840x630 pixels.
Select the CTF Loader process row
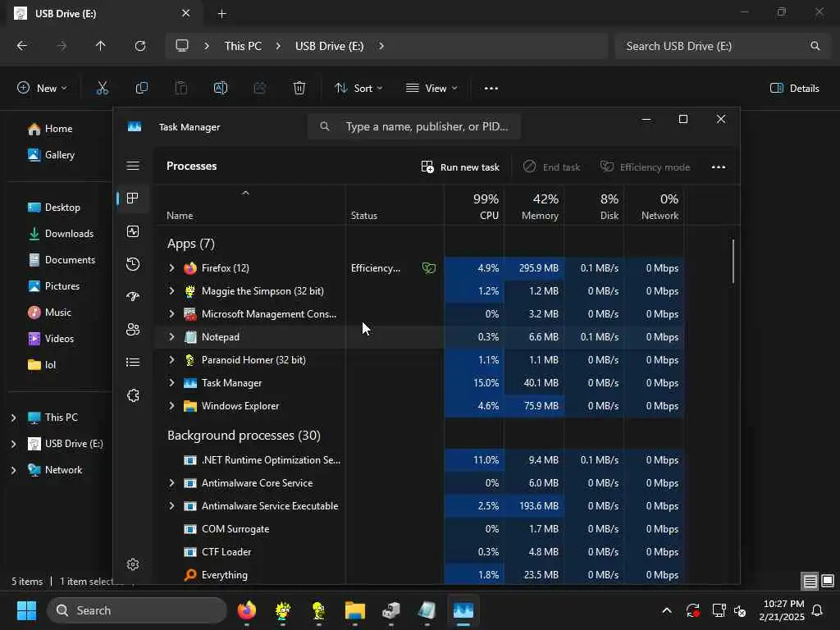coord(419,552)
